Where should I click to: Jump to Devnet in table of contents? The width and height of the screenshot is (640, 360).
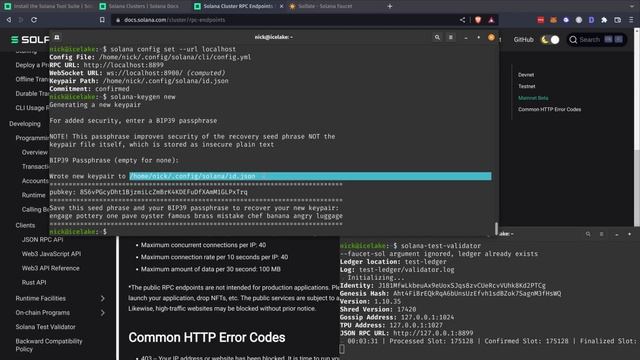(x=526, y=75)
